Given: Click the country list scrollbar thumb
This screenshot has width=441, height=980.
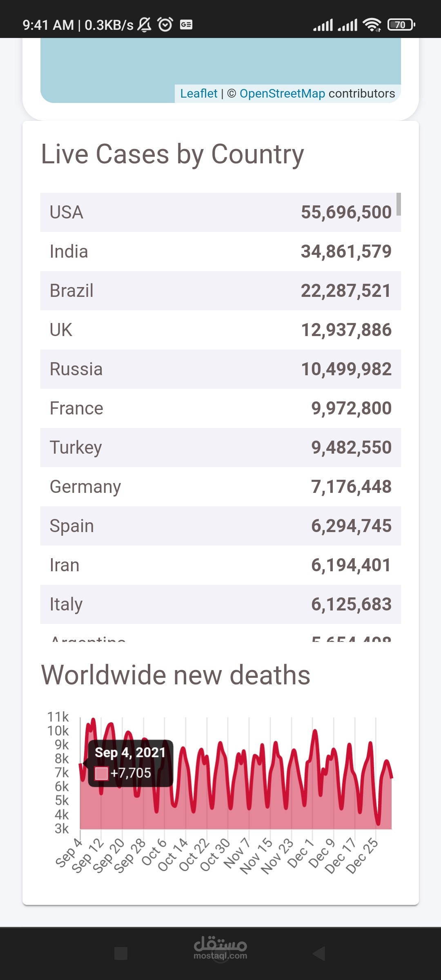Looking at the screenshot, I should (399, 204).
